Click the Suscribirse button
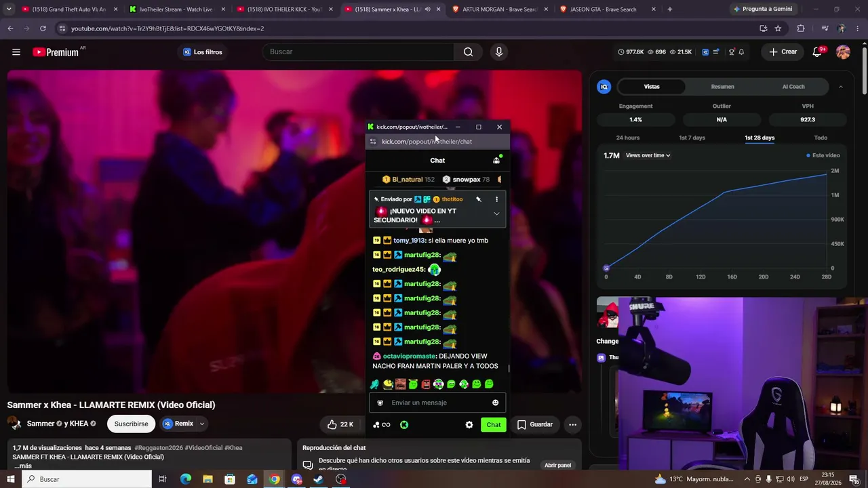Image resolution: width=868 pixels, height=488 pixels. [131, 424]
